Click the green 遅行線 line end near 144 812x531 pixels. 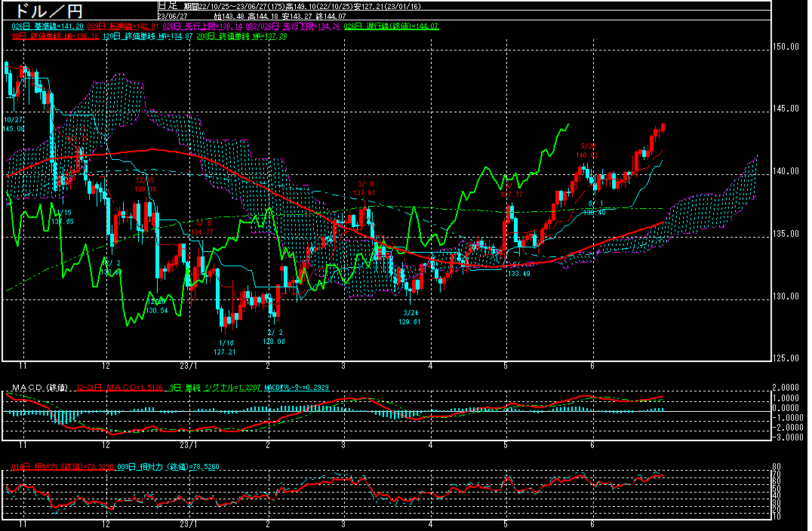click(568, 124)
